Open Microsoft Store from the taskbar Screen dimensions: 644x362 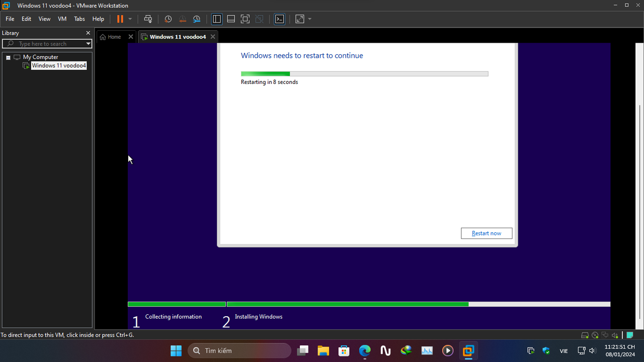click(344, 350)
